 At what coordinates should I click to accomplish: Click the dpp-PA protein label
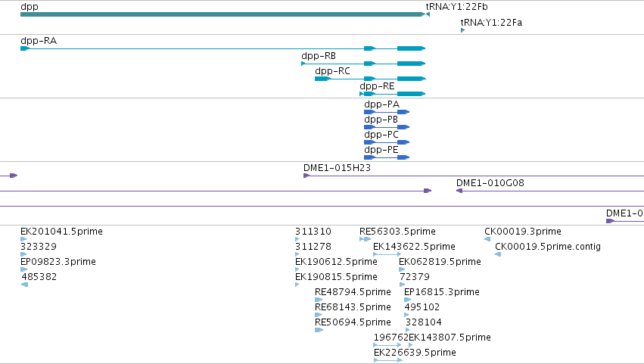click(381, 104)
